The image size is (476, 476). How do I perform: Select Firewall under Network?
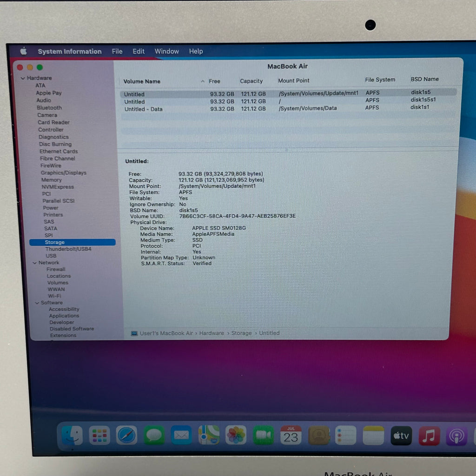56,269
